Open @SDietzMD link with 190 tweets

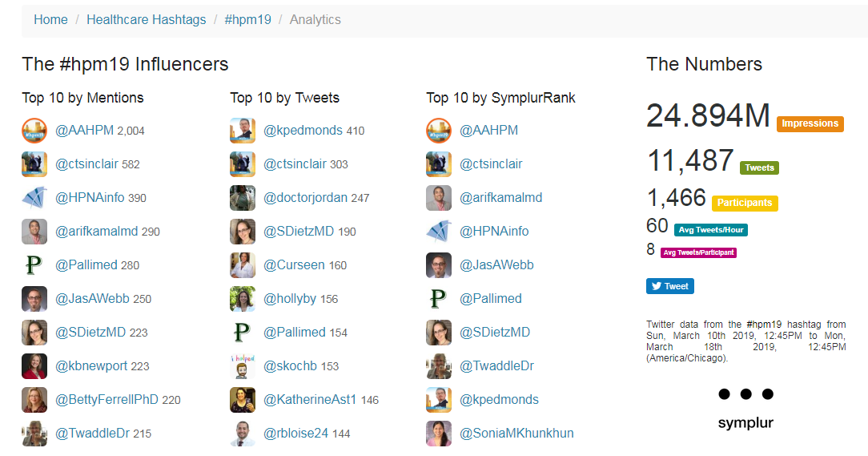299,231
